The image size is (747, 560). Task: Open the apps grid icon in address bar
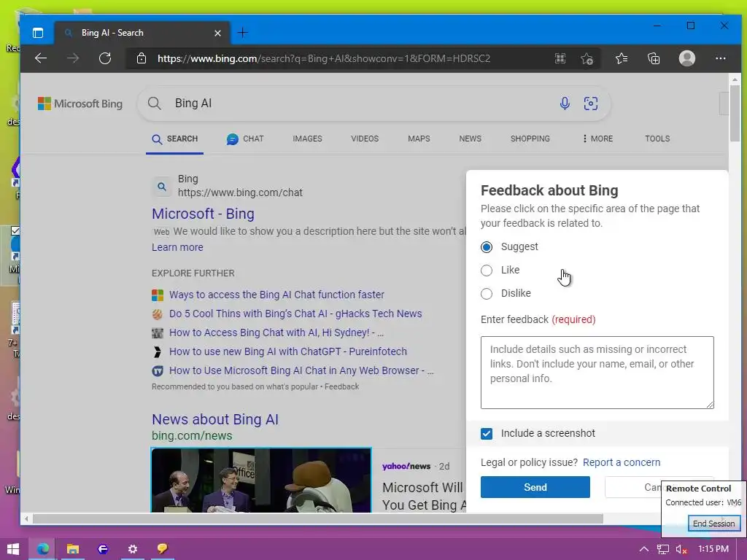pos(560,58)
